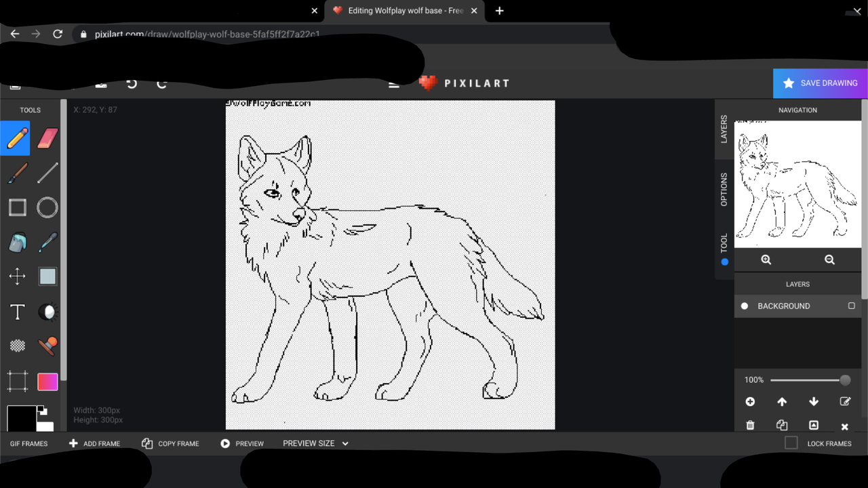
Task: Enable the Lock Frames checkbox
Action: pyautogui.click(x=791, y=443)
